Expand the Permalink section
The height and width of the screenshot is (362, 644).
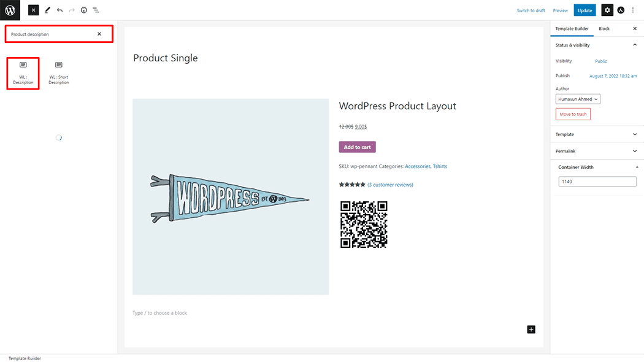(634, 151)
